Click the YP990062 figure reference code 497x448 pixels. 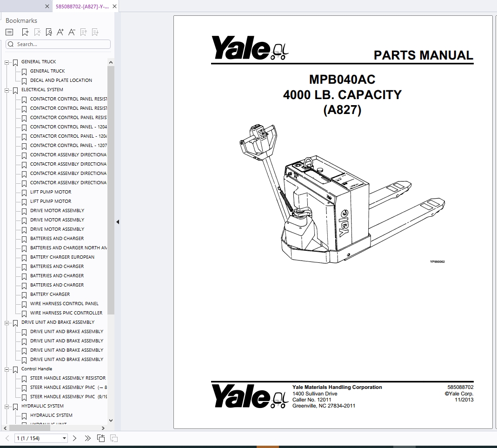coord(437,262)
